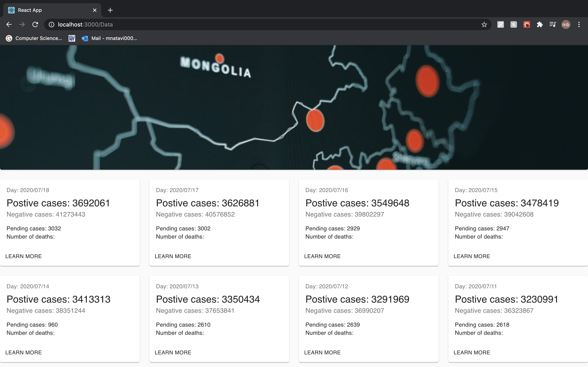
Task: Open Mail Outlook bookmark
Action: point(109,38)
